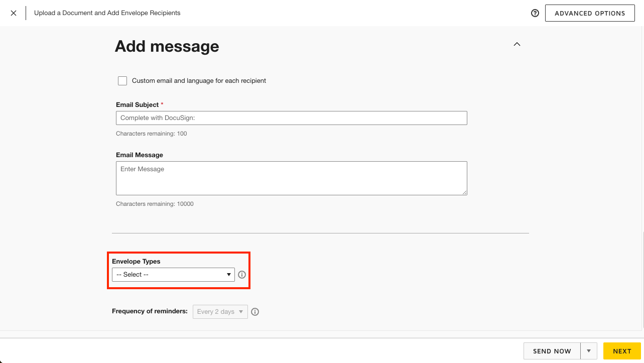Click the Email Message resize handle
The image size is (644, 363).
[465, 192]
